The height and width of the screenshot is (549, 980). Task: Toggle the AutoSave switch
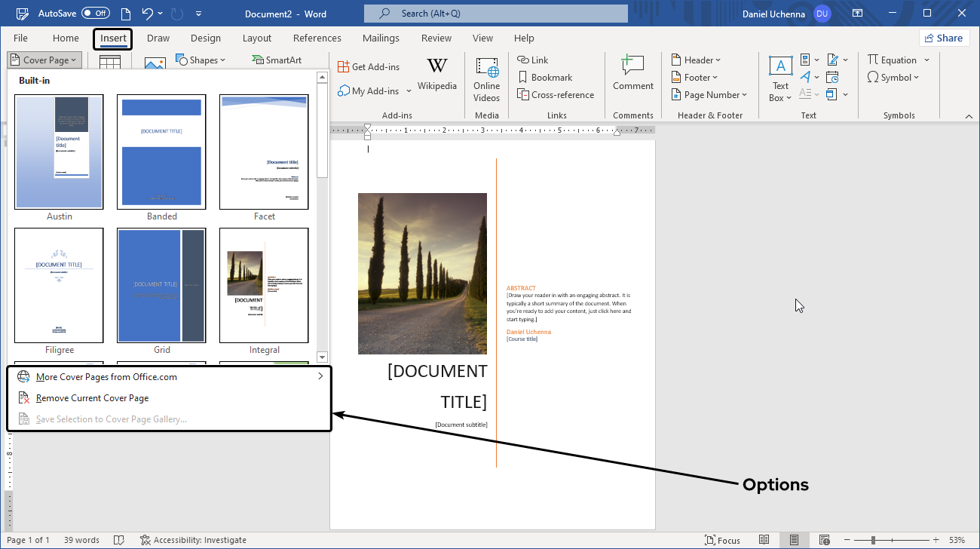(96, 14)
